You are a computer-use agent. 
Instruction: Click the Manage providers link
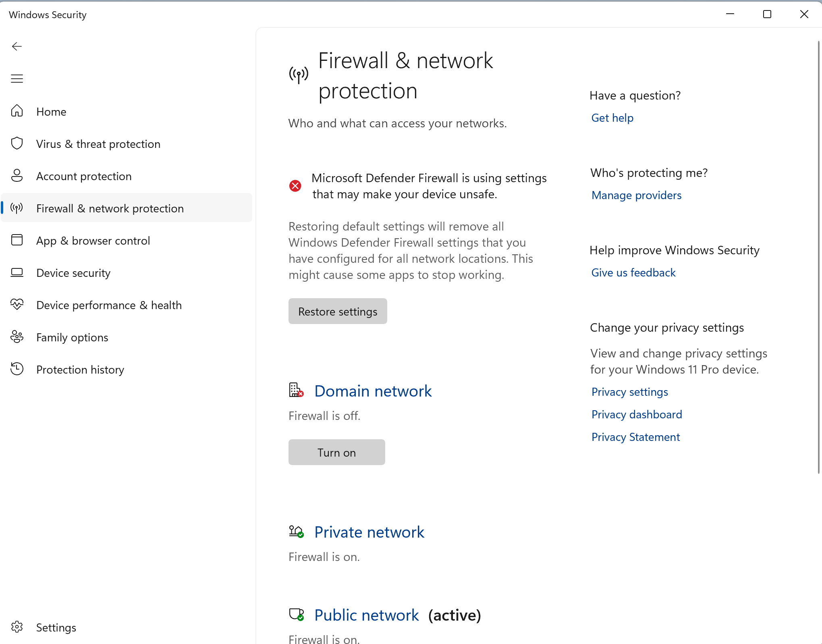point(636,195)
